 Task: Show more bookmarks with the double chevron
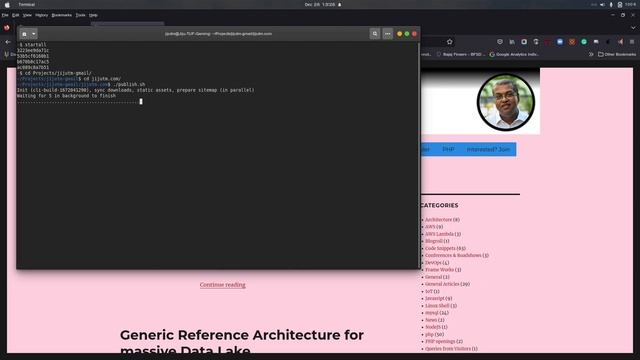pyautogui.click(x=591, y=54)
